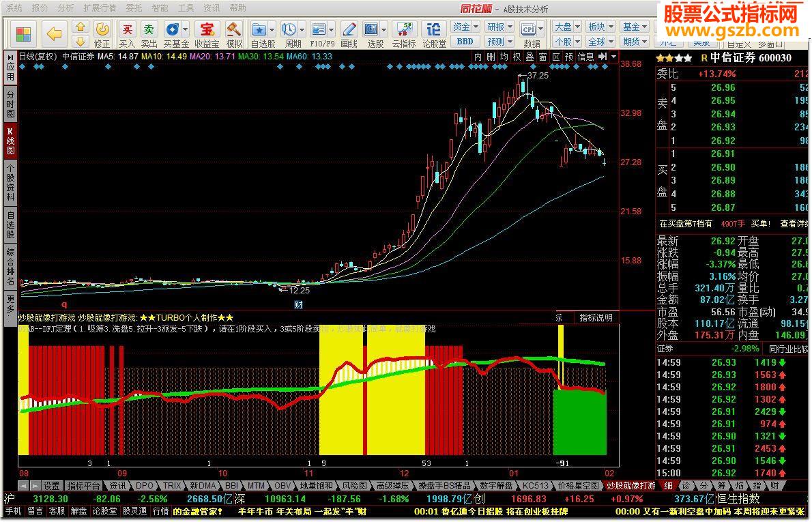Click the dropdown arrow after 信息 row
Screen dimensions: 812x522
[613, 57]
